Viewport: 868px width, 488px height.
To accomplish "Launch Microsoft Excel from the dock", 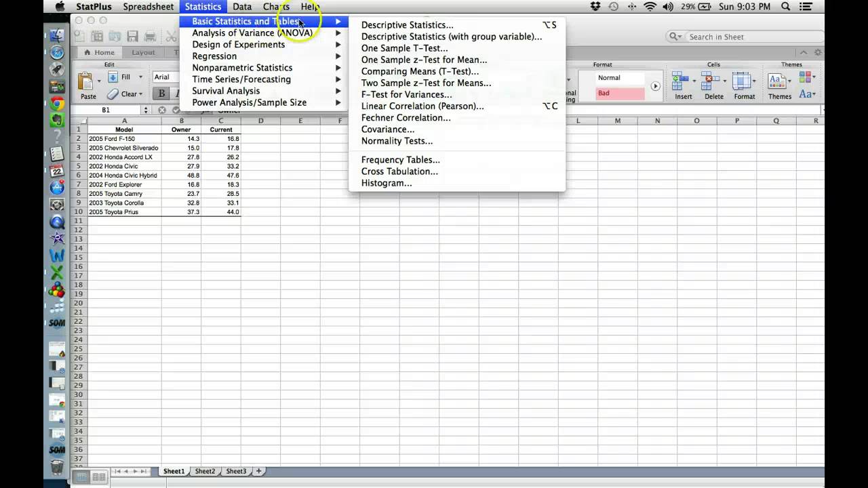I will (x=57, y=272).
